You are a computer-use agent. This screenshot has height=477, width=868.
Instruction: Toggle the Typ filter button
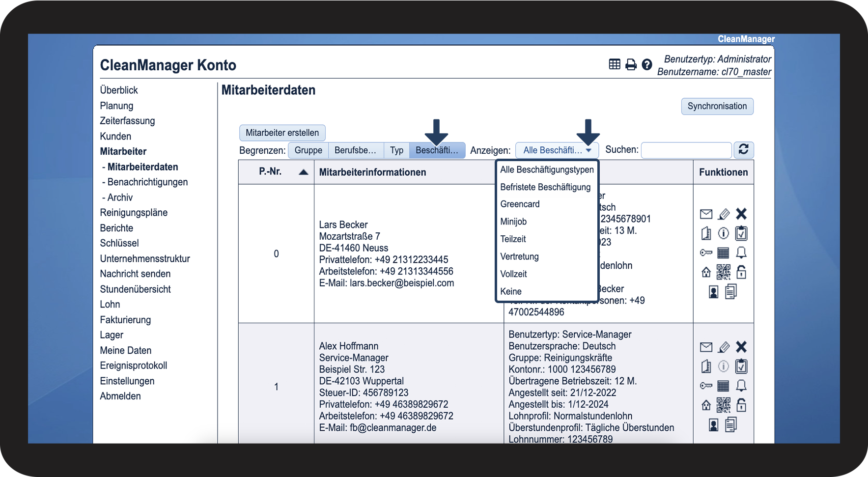click(x=396, y=150)
